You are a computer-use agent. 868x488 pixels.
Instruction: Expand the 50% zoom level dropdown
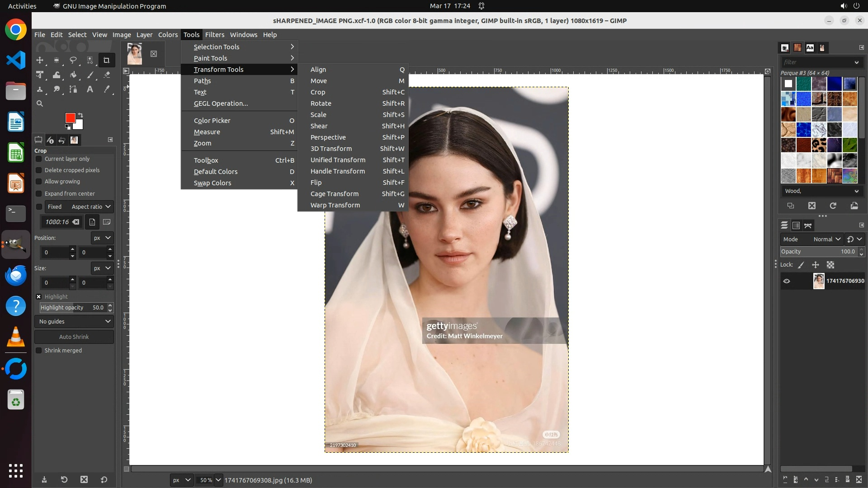click(218, 480)
